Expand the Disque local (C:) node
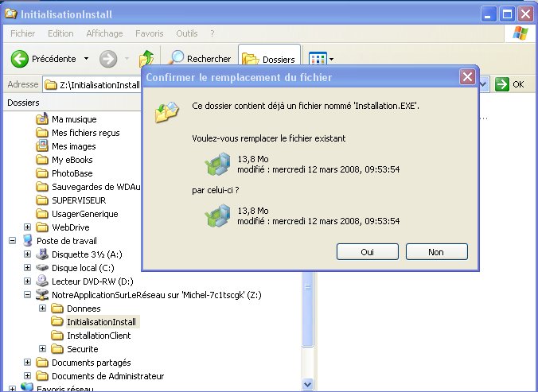The height and width of the screenshot is (392, 538). pos(27,268)
